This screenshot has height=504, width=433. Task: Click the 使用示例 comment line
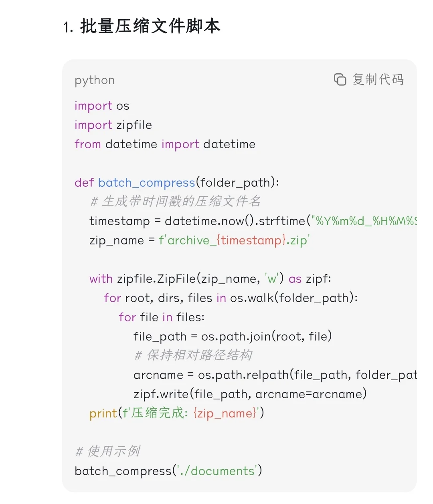107,451
